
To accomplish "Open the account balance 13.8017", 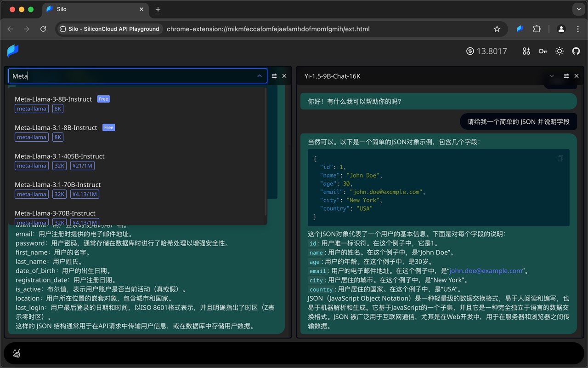I will 486,51.
